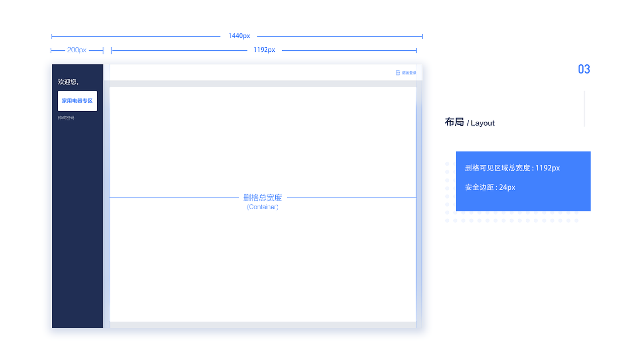Open the 家用电器专区 button in sidebar
644x362 pixels.
[x=77, y=101]
